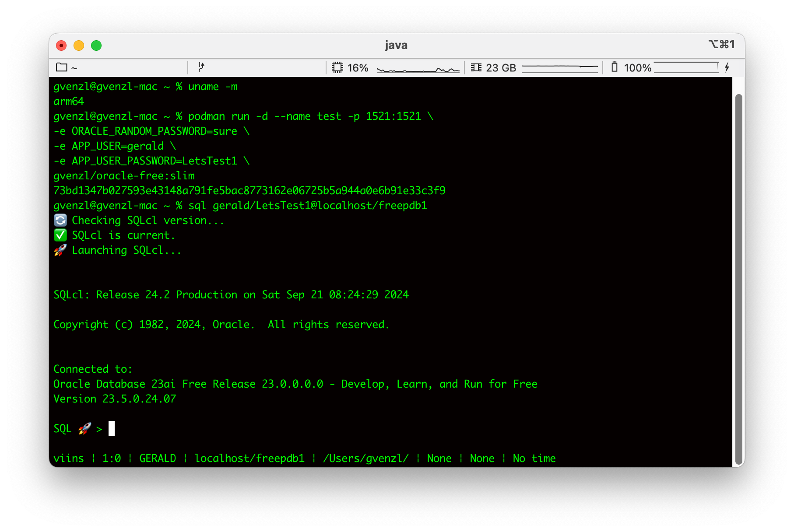Close the terminal window with the red button
This screenshot has width=794, height=532.
[61, 45]
